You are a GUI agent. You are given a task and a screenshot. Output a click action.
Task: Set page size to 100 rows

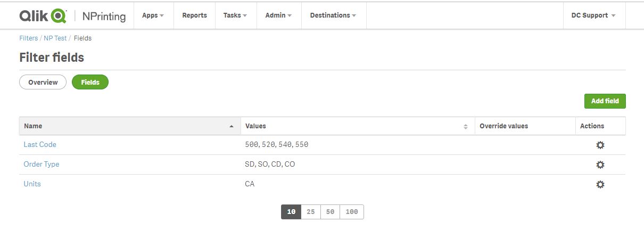pos(352,212)
